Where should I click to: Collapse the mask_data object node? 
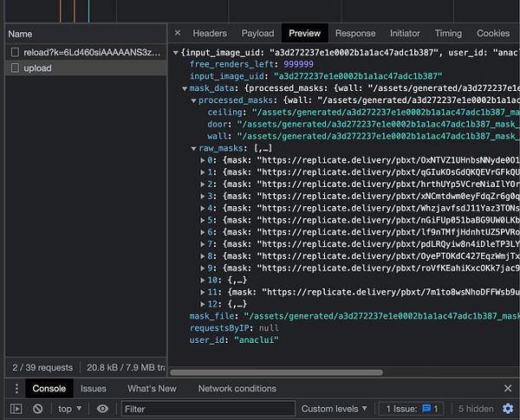(185, 89)
